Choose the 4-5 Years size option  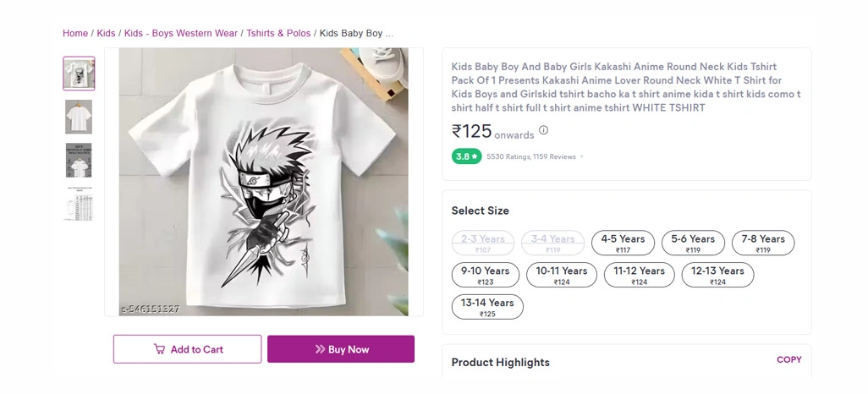[x=623, y=243]
